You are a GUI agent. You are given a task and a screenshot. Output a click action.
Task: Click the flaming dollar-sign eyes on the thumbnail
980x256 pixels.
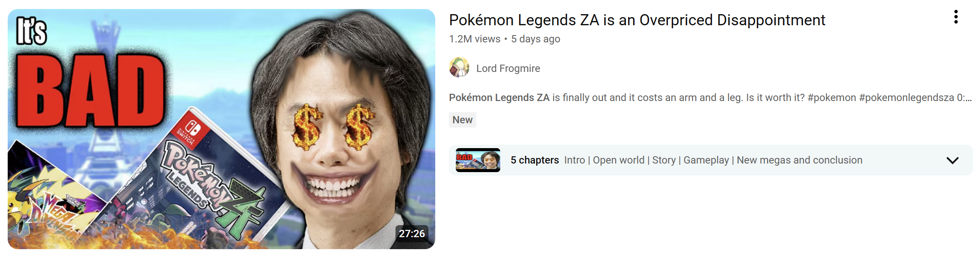333,127
